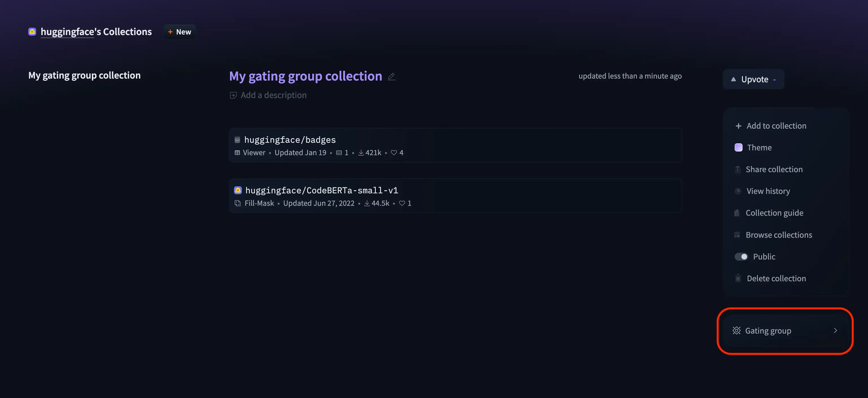Click the pencil edit icon beside collection title
The image size is (868, 398).
pos(391,77)
